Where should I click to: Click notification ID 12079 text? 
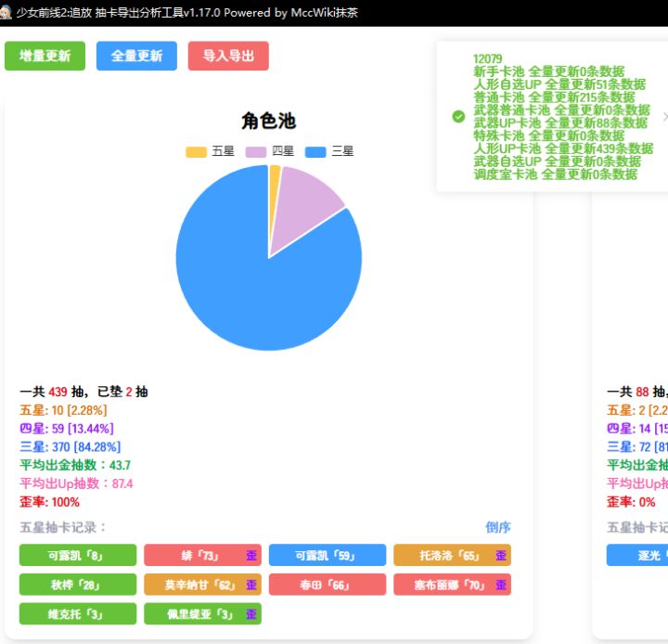click(488, 58)
